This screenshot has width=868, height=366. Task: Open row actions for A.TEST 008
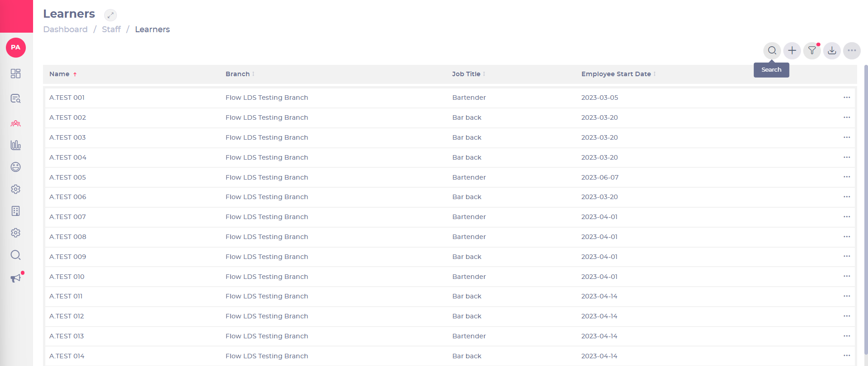click(x=847, y=237)
